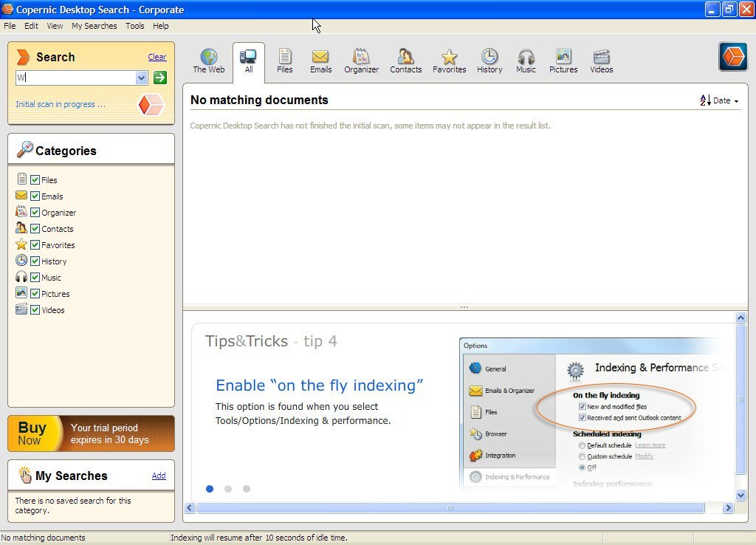Viewport: 756px width, 545px height.
Task: Switch to the All results tab
Action: (x=248, y=61)
